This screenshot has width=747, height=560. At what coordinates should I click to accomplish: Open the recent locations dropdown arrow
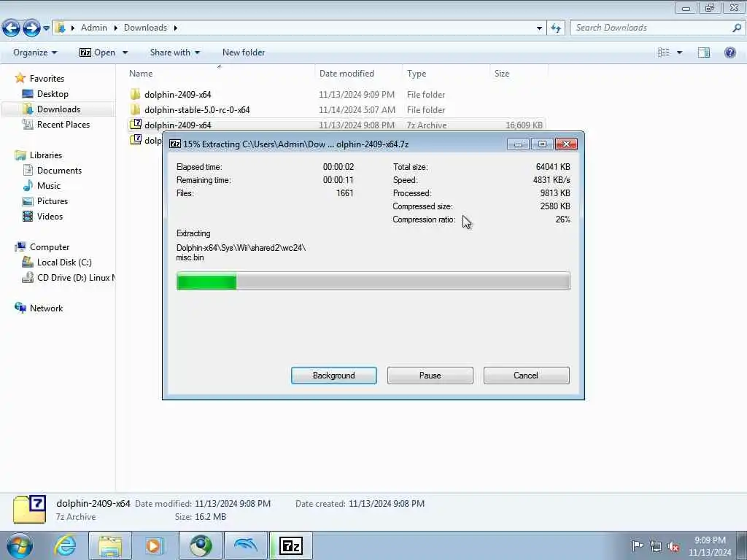tap(46, 28)
